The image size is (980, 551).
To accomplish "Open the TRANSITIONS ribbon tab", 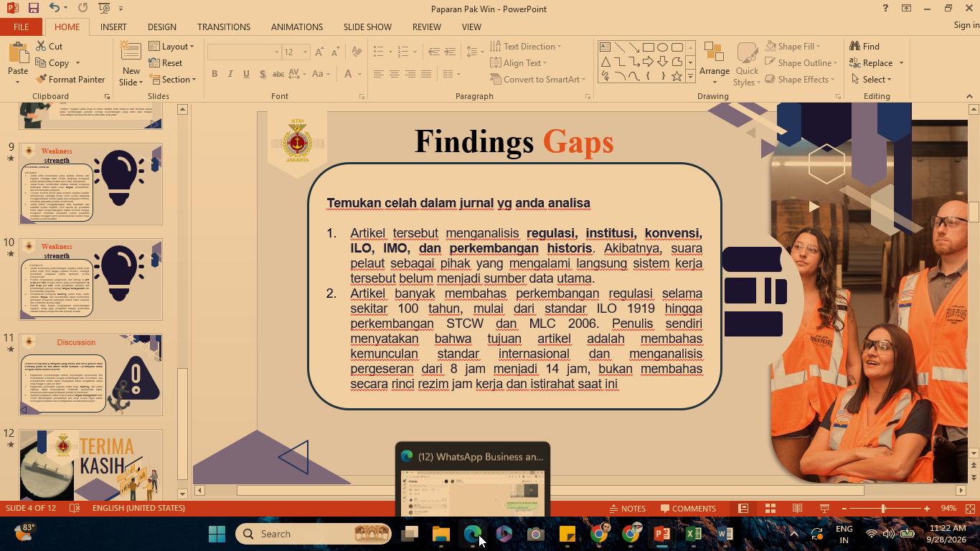I will 224,27.
